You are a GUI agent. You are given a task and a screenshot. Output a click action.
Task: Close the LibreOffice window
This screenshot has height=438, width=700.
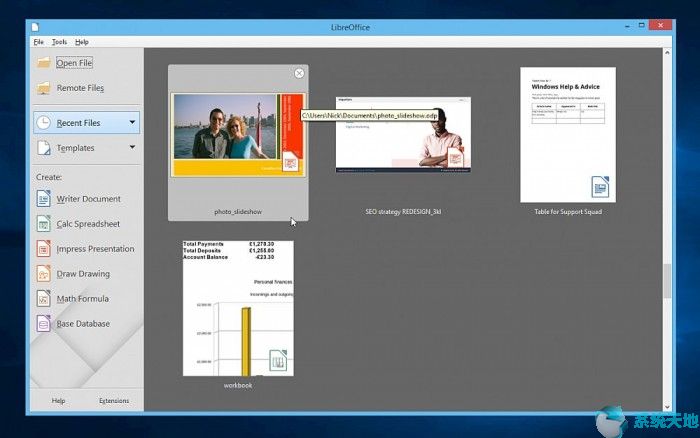(x=660, y=25)
